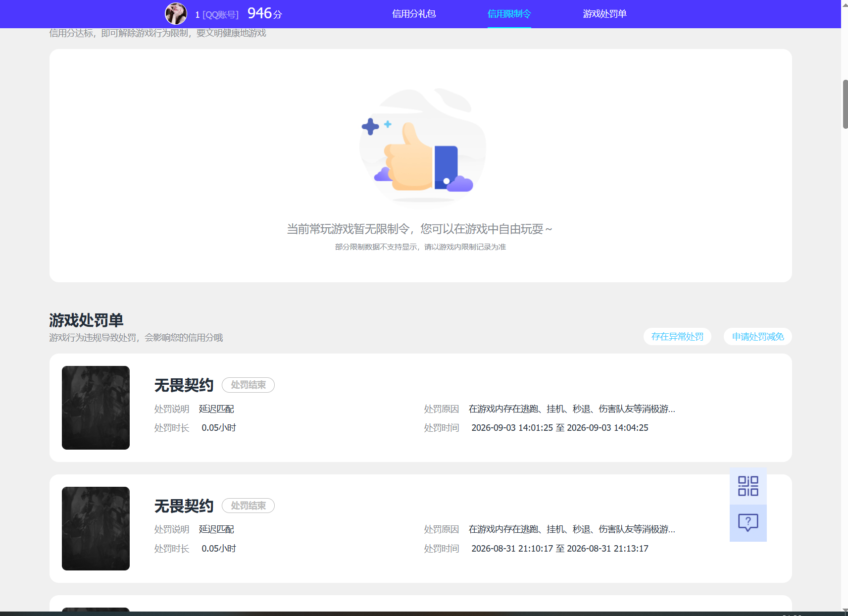Click the 1 [QQ账号] account label
Viewport: 848px width, 616px height.
217,15
